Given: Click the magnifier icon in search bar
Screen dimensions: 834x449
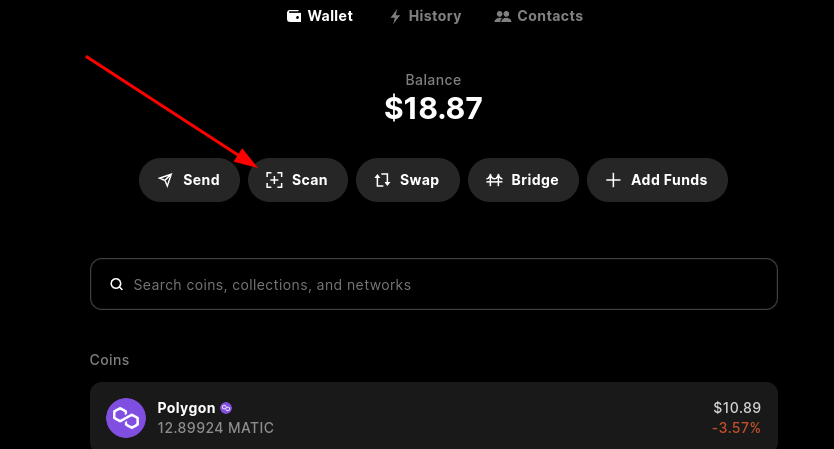Looking at the screenshot, I should pos(117,284).
